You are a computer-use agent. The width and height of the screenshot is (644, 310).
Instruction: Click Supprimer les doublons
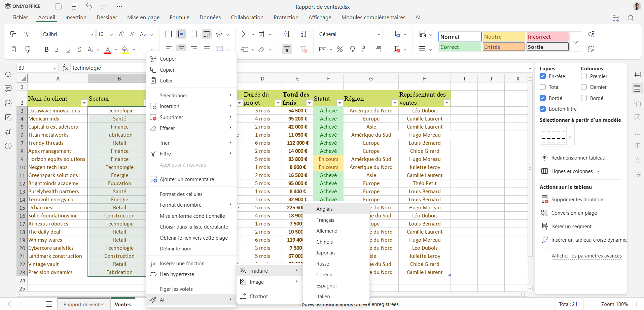577,200
